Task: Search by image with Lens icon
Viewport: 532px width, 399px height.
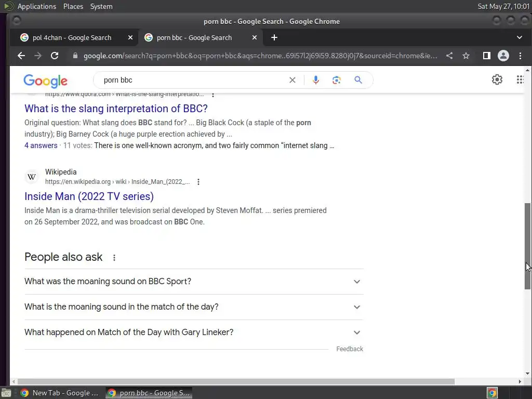Action: 336,80
